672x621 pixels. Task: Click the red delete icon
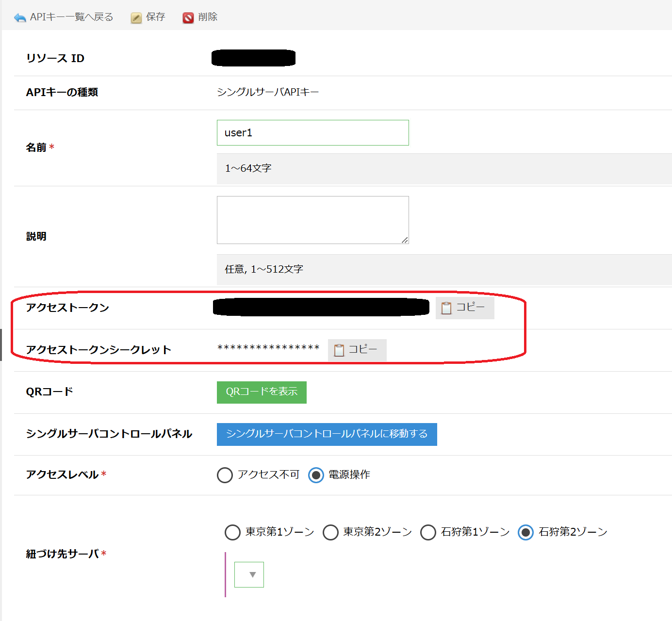(x=188, y=18)
